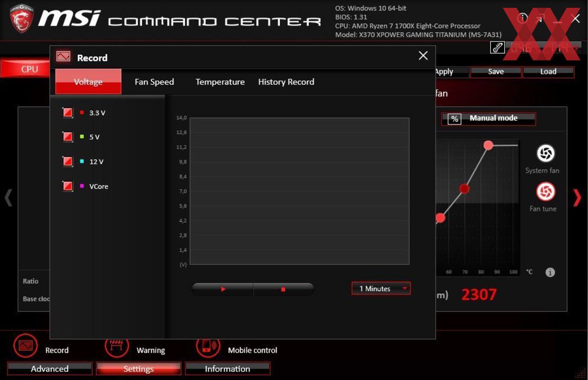Click the 12 V cyan color marker

(x=82, y=161)
